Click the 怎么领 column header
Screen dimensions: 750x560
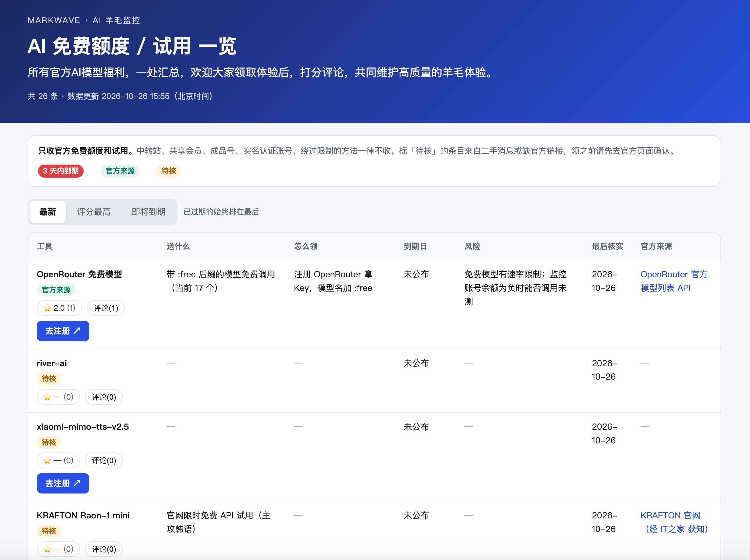coord(306,246)
